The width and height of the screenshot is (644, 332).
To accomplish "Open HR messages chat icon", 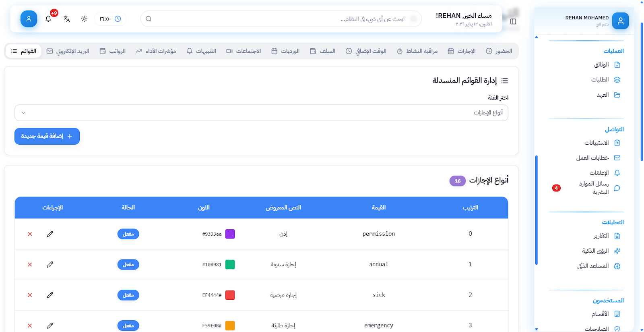I will [617, 188].
